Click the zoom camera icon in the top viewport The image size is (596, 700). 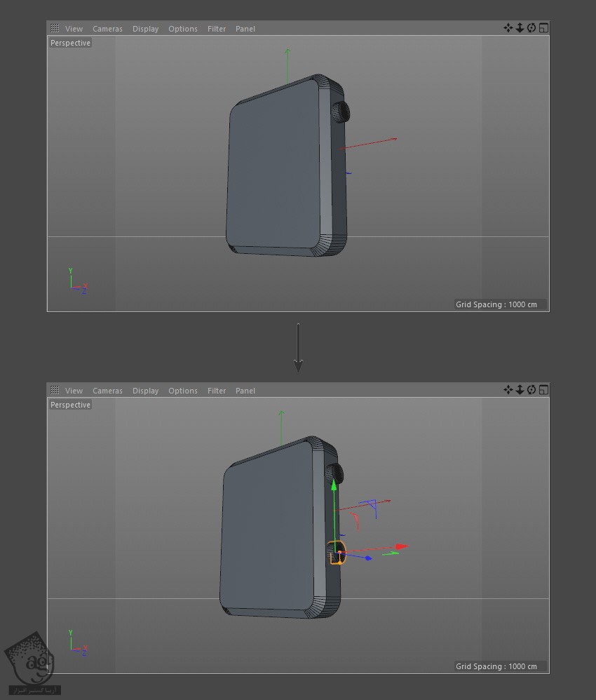[520, 28]
